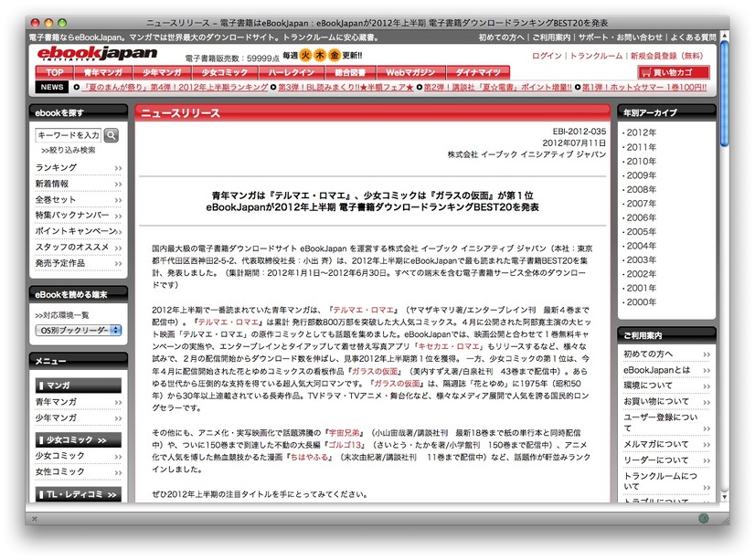Expand スタッフのオススメ row
The width and height of the screenshot is (755, 560).
78,248
